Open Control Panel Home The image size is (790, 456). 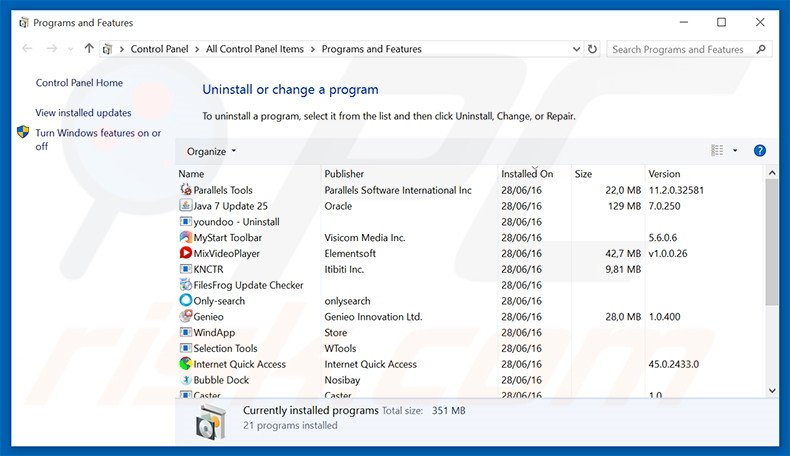79,83
